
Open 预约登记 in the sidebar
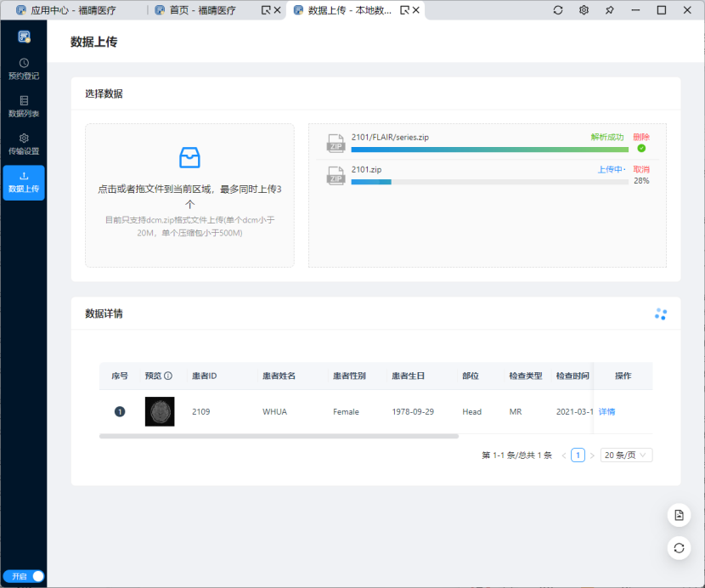click(x=24, y=69)
